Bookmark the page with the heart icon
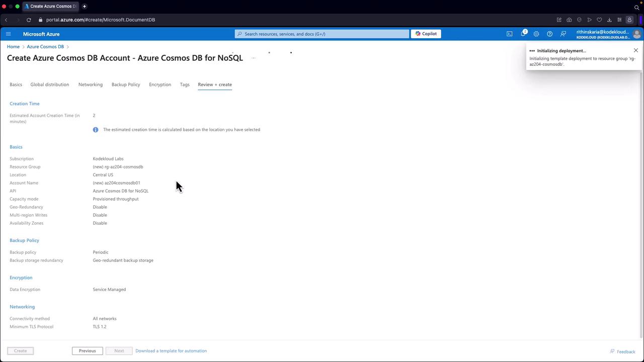 599,20
